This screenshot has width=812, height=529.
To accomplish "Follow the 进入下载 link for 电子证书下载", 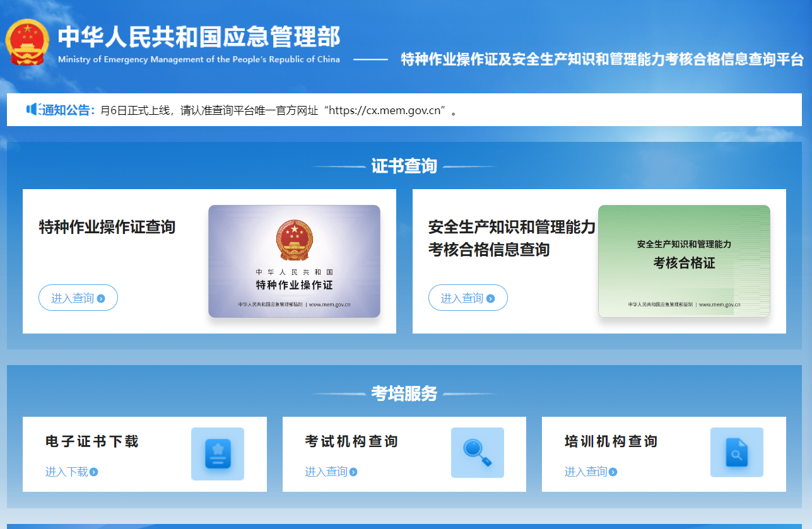I will click(71, 472).
